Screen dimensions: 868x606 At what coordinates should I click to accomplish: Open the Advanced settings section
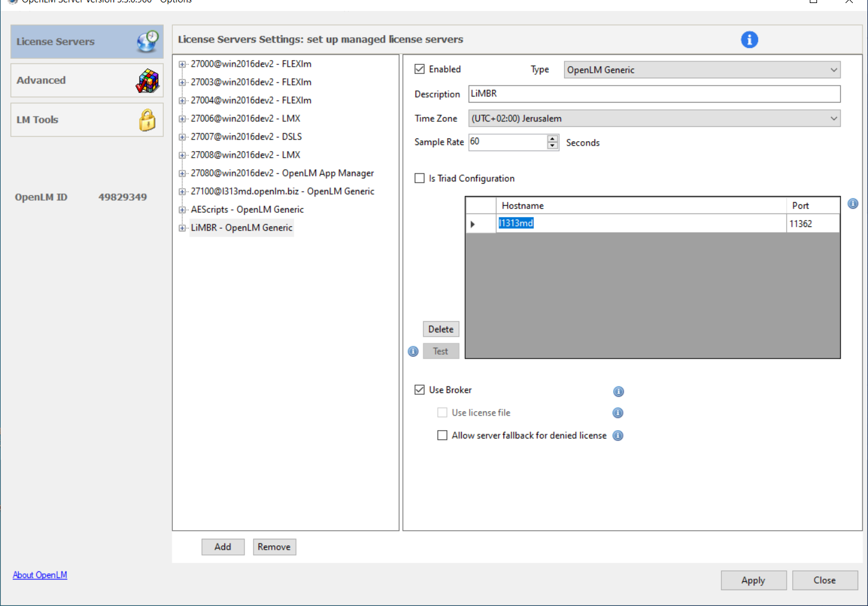click(x=87, y=81)
